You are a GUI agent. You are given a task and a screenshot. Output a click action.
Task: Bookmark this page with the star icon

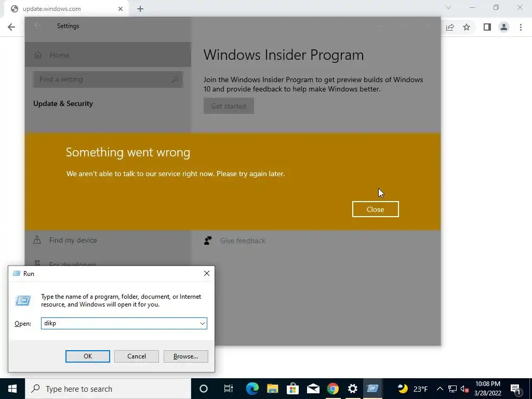[x=467, y=27]
